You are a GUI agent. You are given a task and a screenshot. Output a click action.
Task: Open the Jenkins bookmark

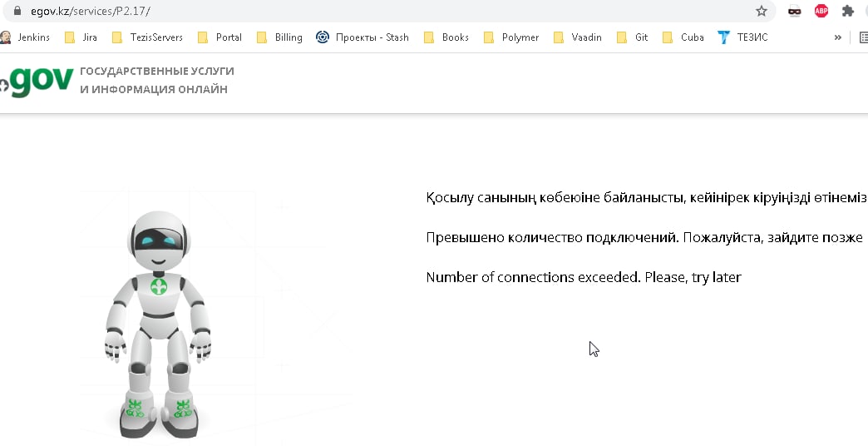tap(25, 37)
